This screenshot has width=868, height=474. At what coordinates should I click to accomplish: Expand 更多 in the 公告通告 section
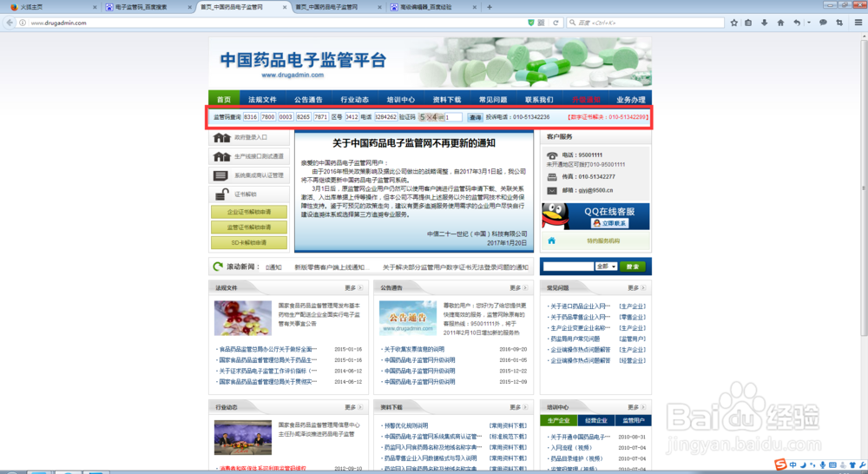518,288
